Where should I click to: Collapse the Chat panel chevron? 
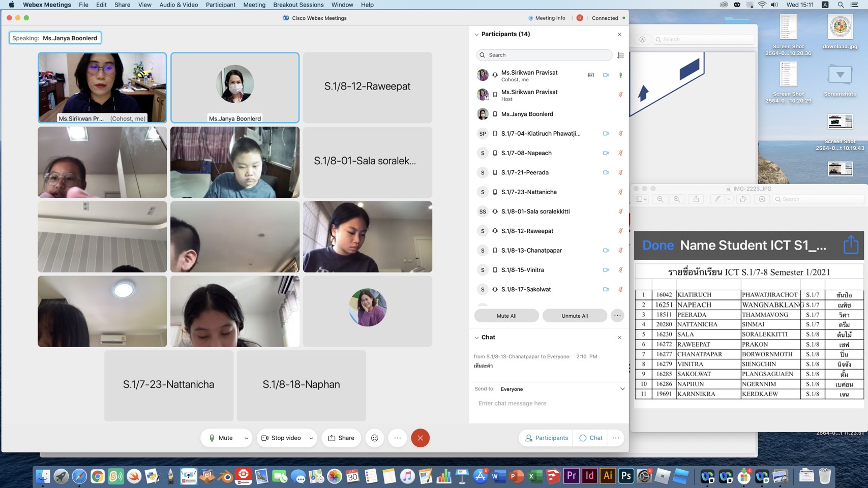coord(476,338)
